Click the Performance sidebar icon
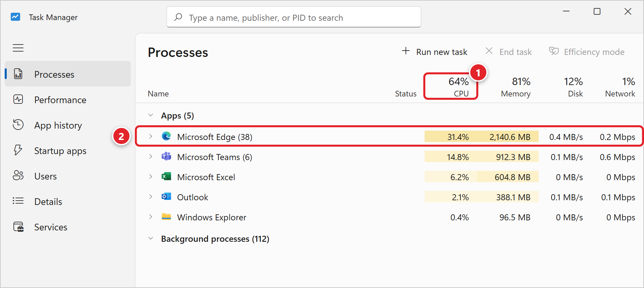 [x=18, y=99]
